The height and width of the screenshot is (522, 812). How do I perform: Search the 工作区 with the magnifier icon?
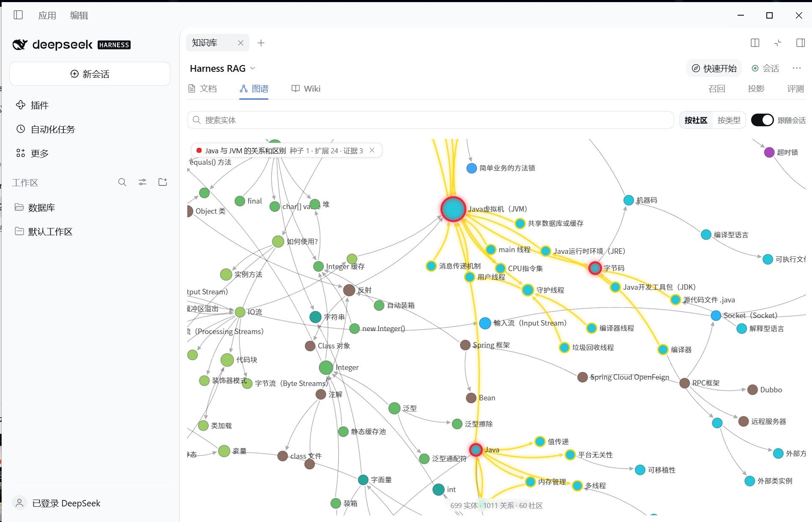tap(122, 182)
